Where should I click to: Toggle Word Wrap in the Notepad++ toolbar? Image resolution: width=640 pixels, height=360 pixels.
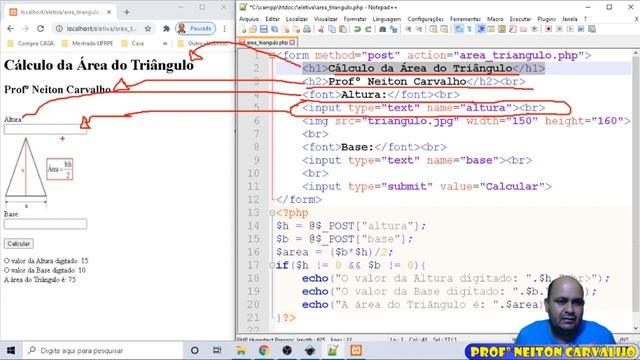(459, 29)
